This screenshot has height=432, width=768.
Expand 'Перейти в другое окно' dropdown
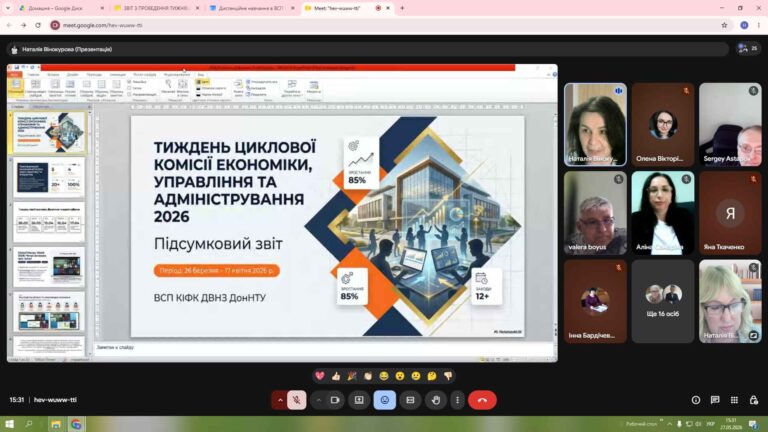pos(292,88)
